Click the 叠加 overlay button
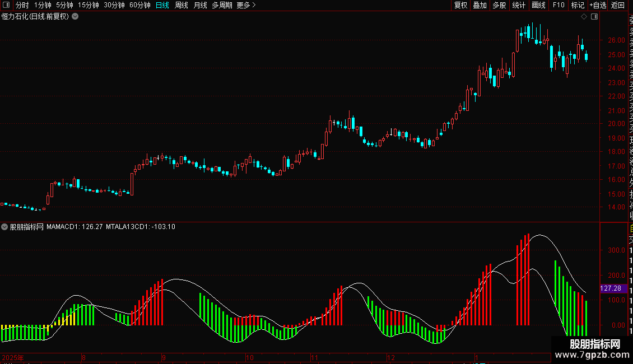The height and width of the screenshot is (364, 633). click(480, 5)
